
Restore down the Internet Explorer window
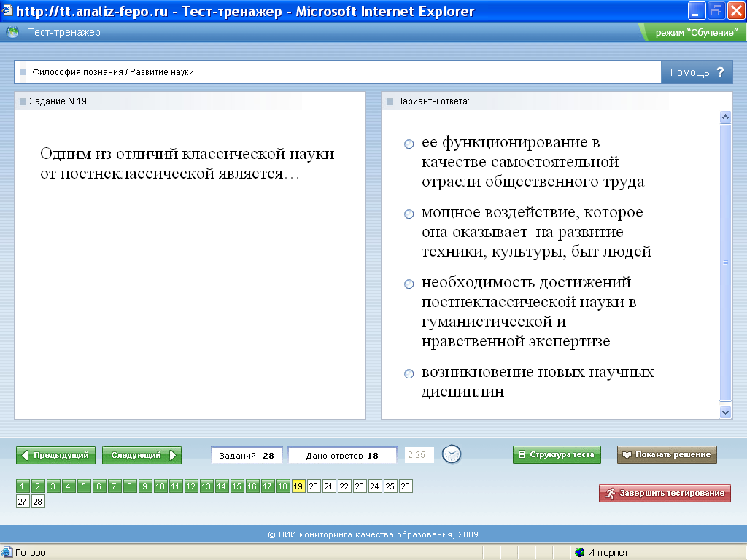coord(716,10)
